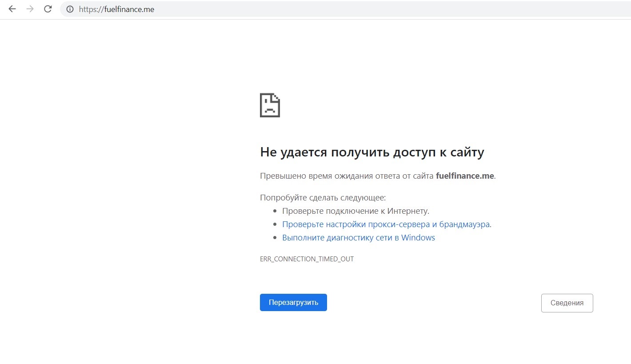631x364 pixels.
Task: Reload the page with the refresh icon
Action: (48, 9)
